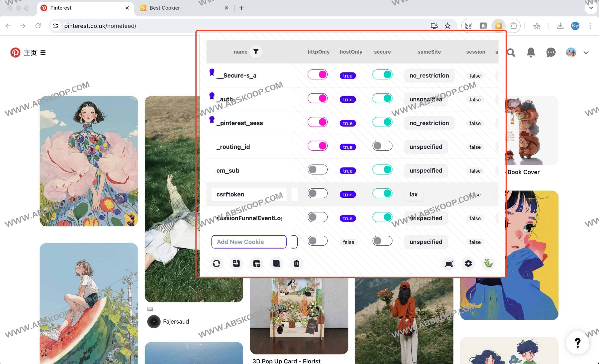The image size is (599, 364).
Task: Open the Pinterest 主页 hamburger menu
Action: tap(43, 53)
